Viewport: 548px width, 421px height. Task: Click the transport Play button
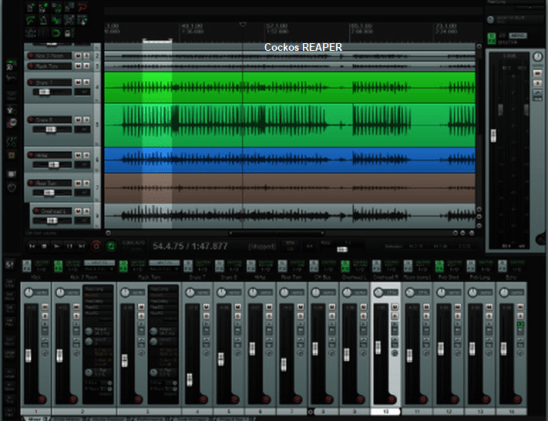tap(57, 246)
